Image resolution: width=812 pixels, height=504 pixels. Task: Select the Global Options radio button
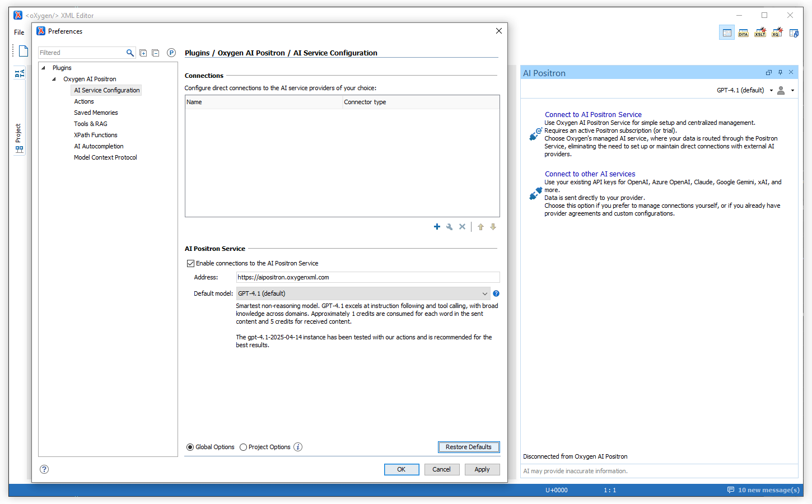pos(190,447)
